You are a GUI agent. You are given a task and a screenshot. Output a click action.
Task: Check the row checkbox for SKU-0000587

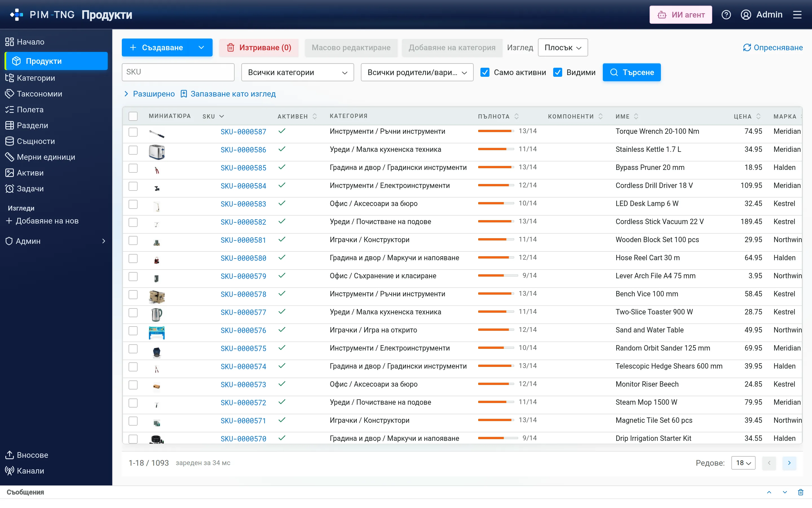click(133, 132)
